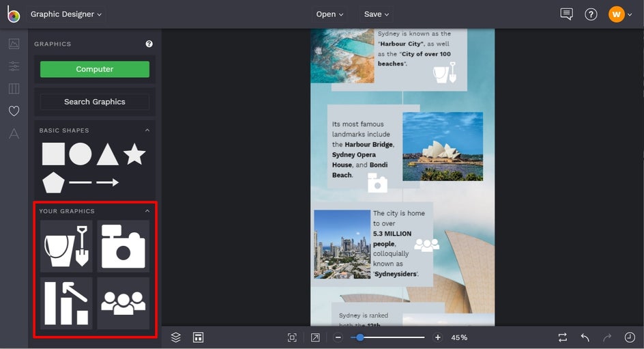Open the Graphic Designer dropdown
This screenshot has width=644, height=349.
pyautogui.click(x=65, y=14)
